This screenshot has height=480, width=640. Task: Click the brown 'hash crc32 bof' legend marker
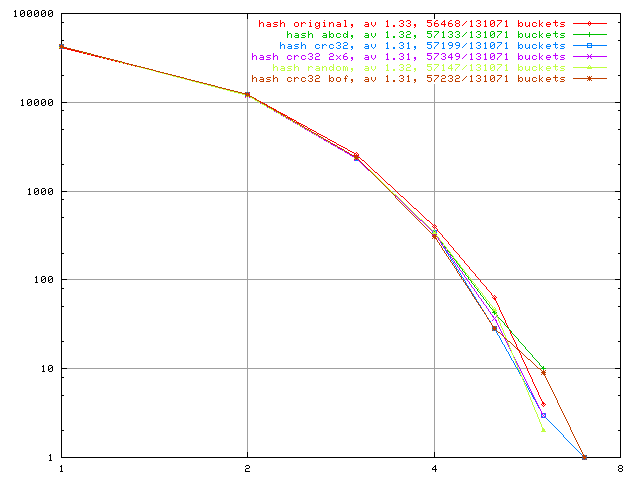(590, 78)
